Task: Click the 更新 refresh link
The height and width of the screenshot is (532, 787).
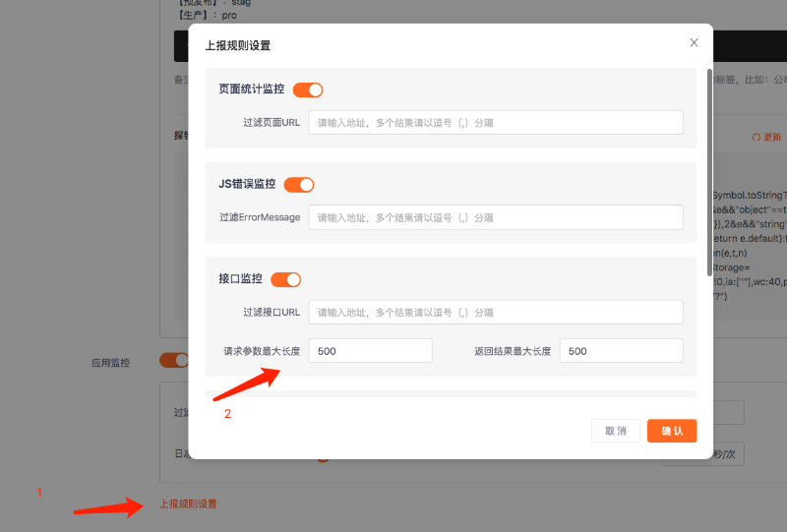Action: pos(766,137)
